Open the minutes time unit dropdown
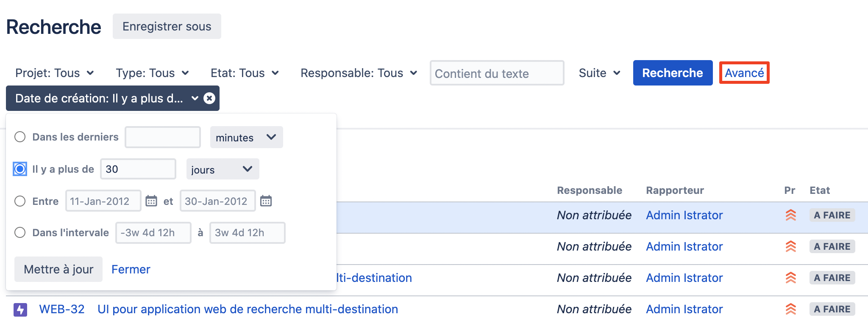Viewport: 868px width, 320px height. [246, 138]
